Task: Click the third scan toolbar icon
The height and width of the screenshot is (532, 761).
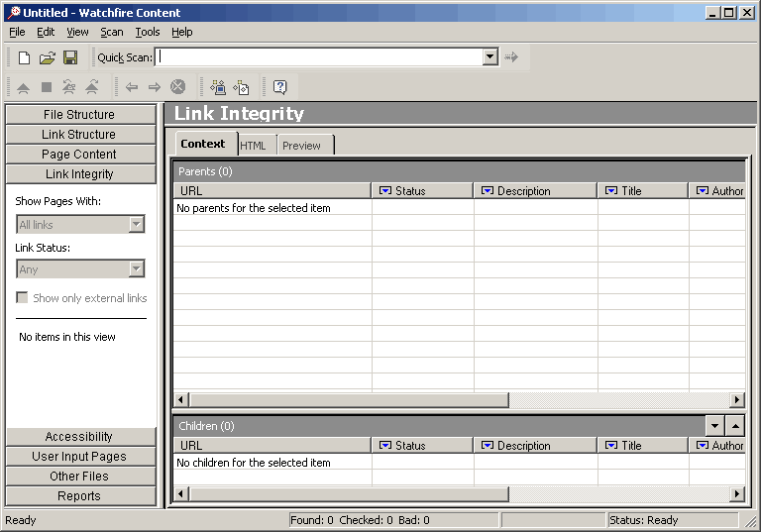Action: click(69, 87)
